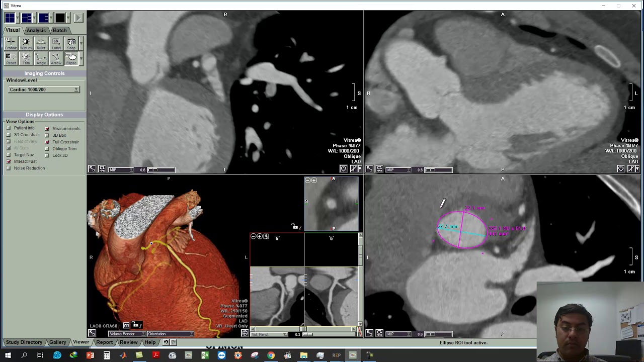The image size is (644, 362).
Task: Click the zoom-out minus in cross-section inset
Action: [x=308, y=180]
